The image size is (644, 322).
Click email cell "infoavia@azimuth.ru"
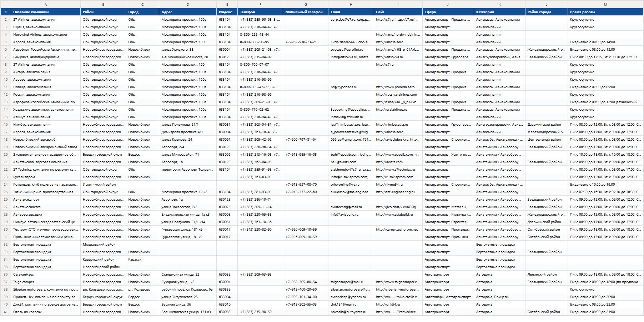(351, 117)
